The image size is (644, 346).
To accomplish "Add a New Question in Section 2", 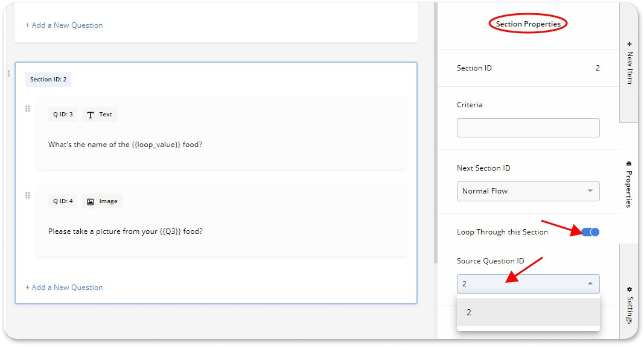I will pos(64,288).
